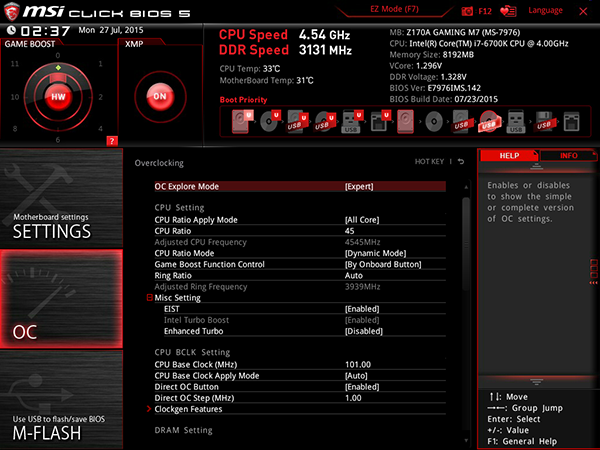Click the back arrow next to HOT KEY
The width and height of the screenshot is (600, 450).
coord(461,161)
